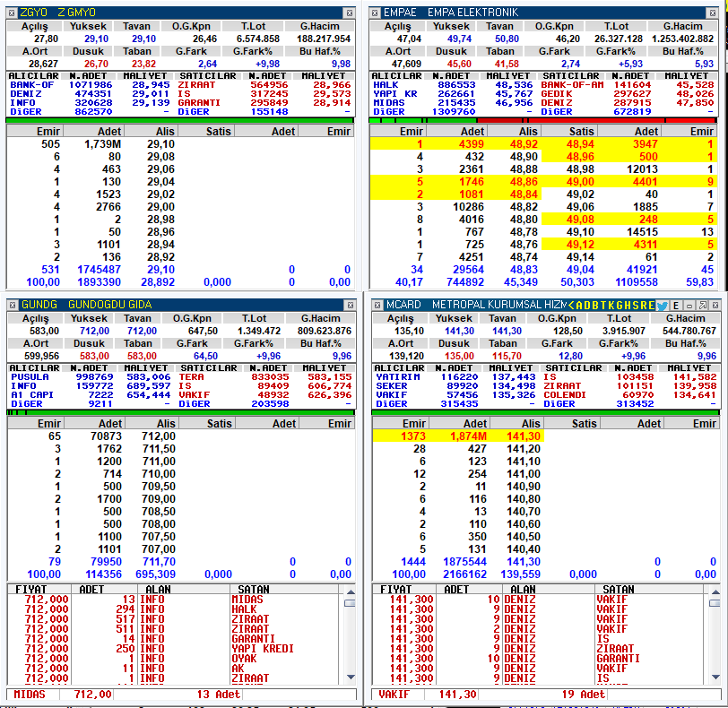Click the 'G.Hacim' header in ZGYO window
Image resolution: width=728 pixels, height=708 pixels.
(319, 27)
